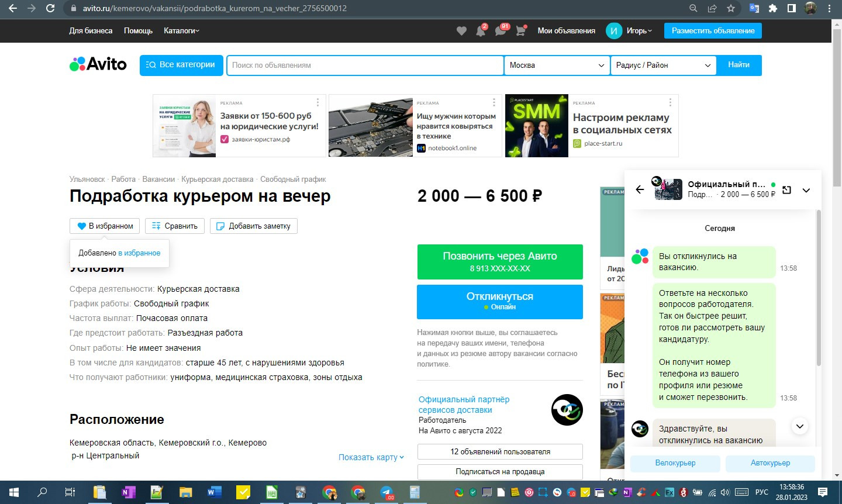The image size is (842, 504).
Task: Open employer's round logo avatar
Action: point(567,410)
